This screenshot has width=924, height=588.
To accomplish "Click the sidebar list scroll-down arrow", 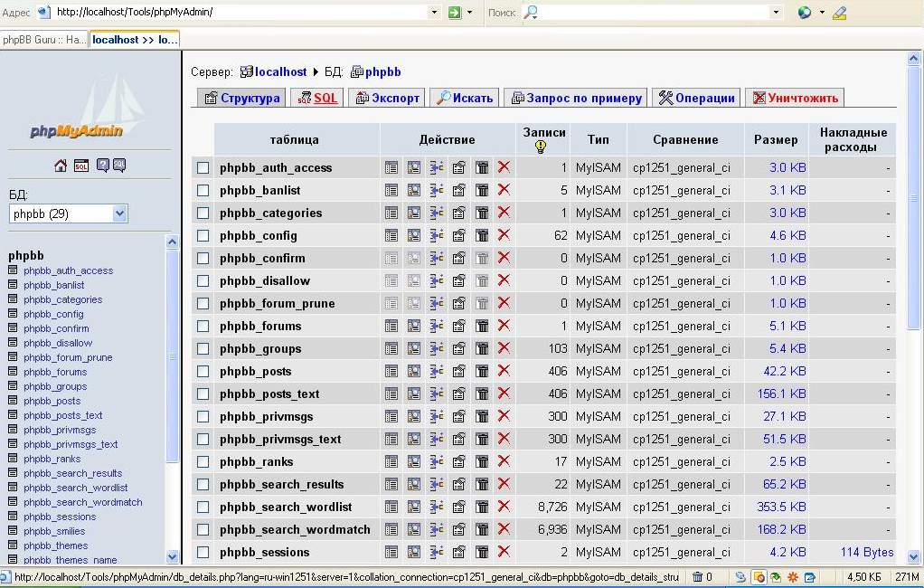I will point(172,555).
